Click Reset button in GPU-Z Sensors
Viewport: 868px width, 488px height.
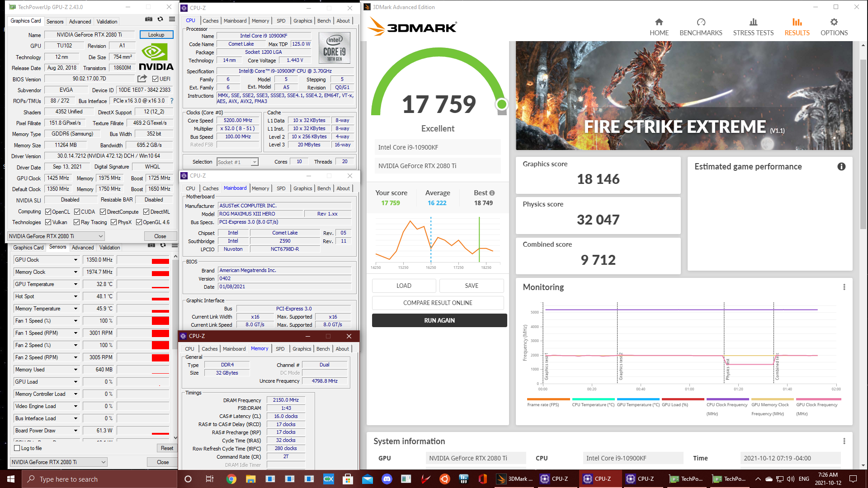[x=167, y=448]
